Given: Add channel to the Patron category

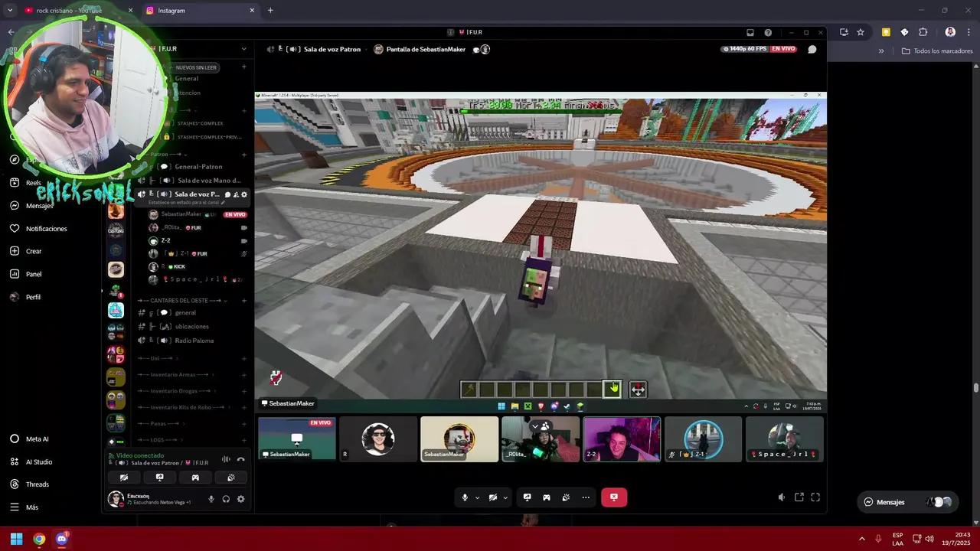Looking at the screenshot, I should (244, 154).
